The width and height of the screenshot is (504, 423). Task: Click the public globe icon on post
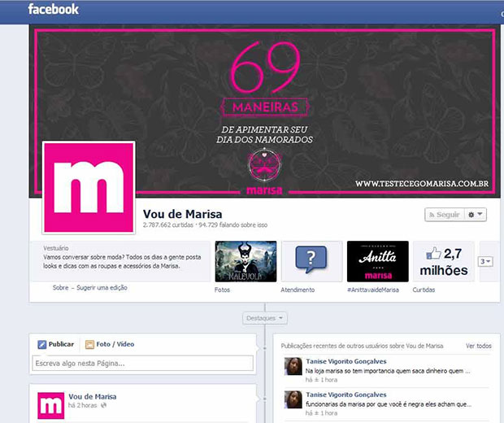click(103, 405)
